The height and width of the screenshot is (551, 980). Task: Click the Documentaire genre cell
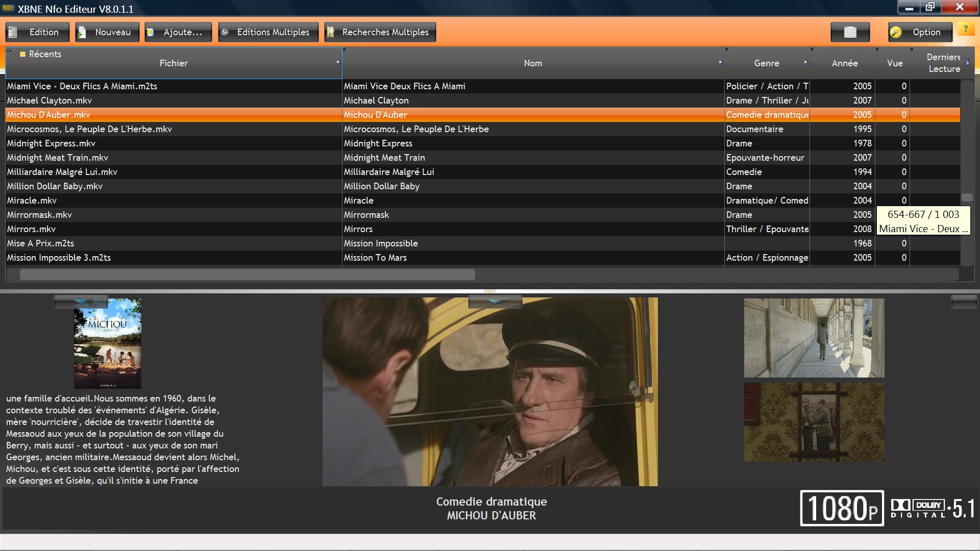[767, 129]
